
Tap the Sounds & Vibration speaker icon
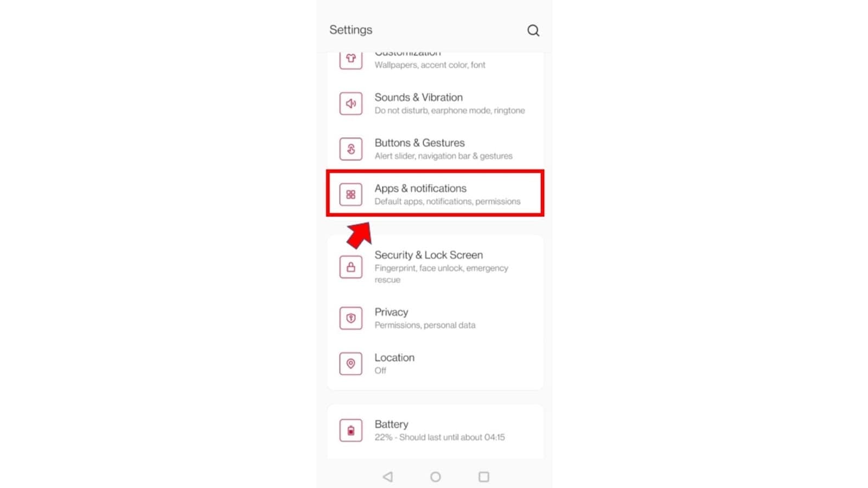(x=351, y=104)
